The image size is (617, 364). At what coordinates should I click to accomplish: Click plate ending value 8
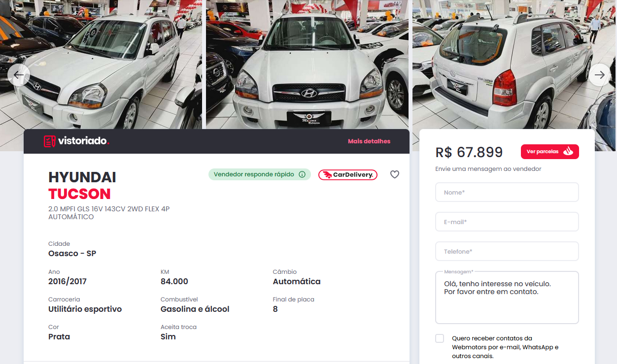[x=275, y=309]
